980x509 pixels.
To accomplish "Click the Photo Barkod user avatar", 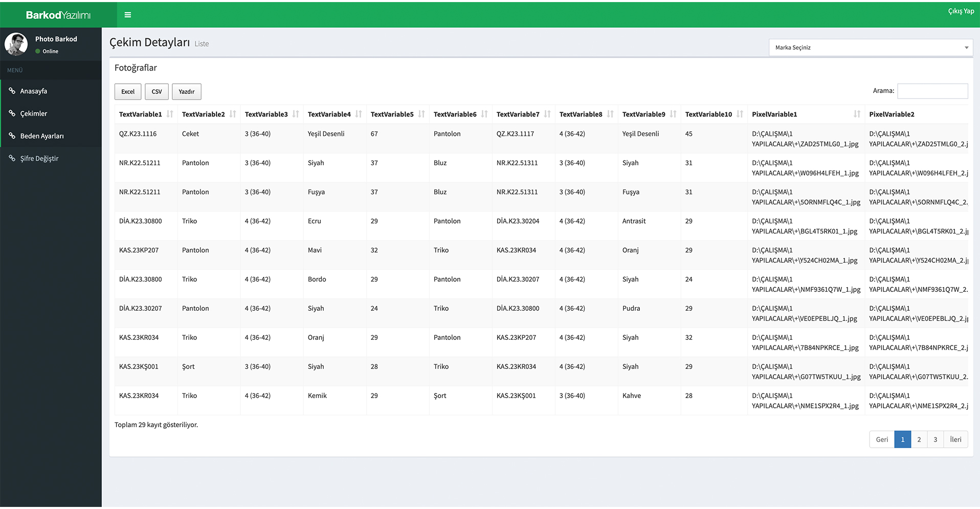I will coord(16,44).
